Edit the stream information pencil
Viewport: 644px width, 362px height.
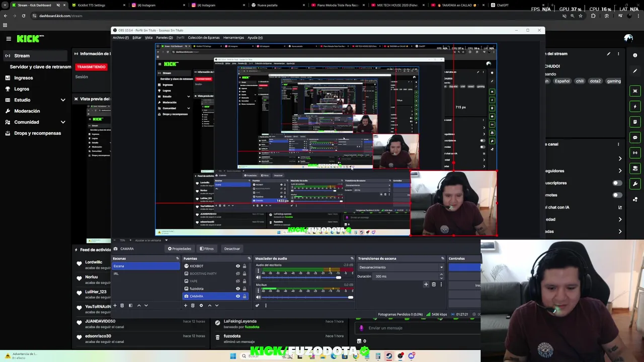[x=608, y=54]
